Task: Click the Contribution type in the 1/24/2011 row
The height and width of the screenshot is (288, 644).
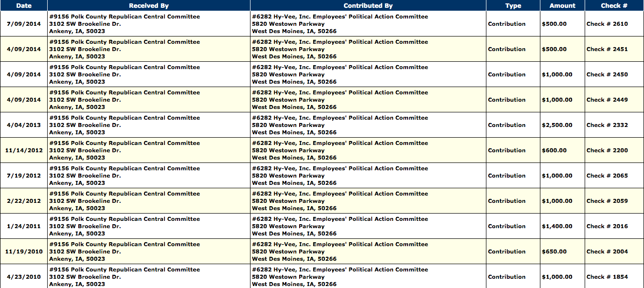Action: tap(507, 226)
